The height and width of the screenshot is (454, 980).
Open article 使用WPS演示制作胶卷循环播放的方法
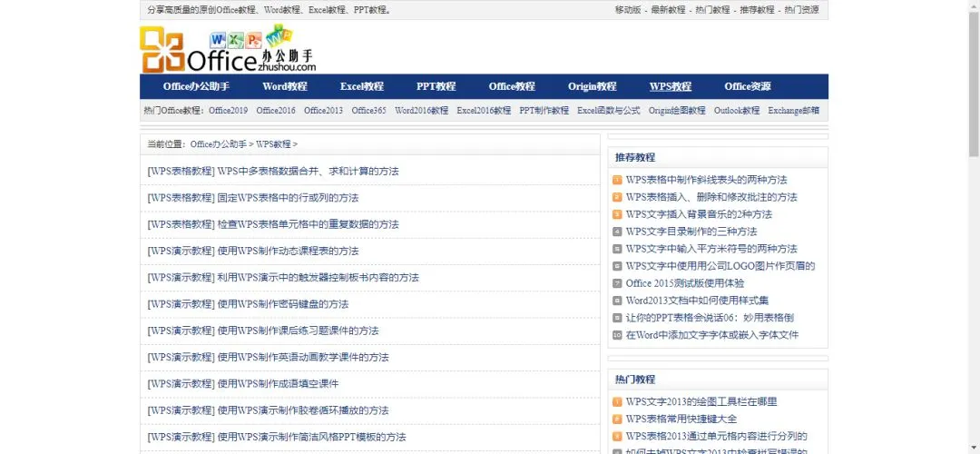coord(303,410)
